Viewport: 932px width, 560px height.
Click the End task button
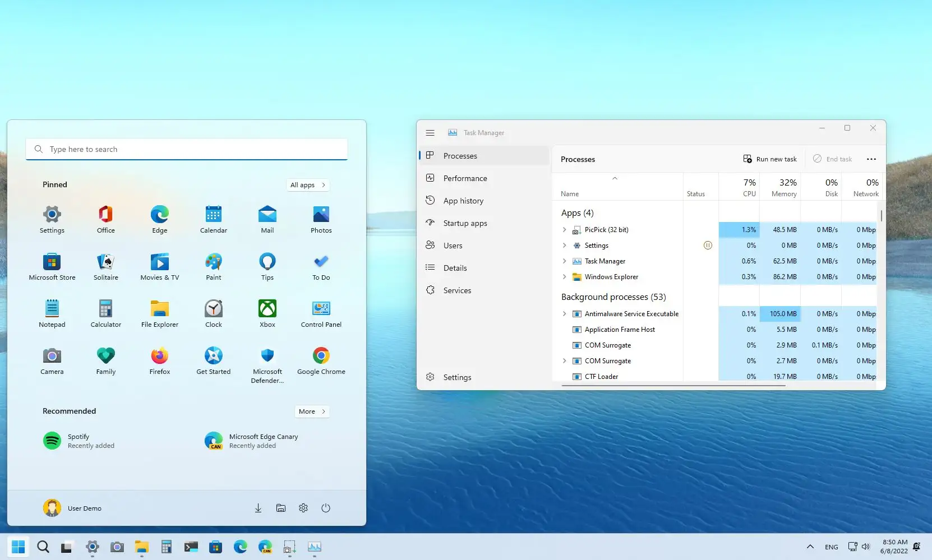(833, 159)
